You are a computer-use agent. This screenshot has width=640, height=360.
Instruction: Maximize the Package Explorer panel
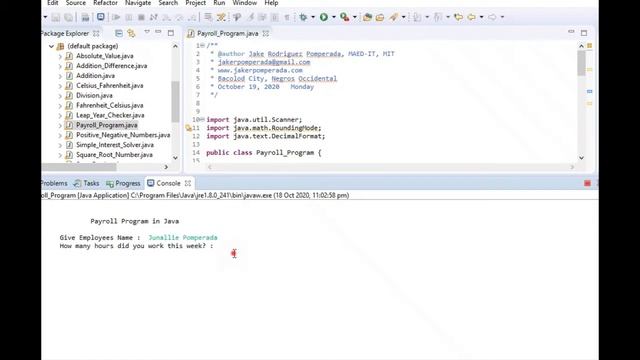[171, 33]
